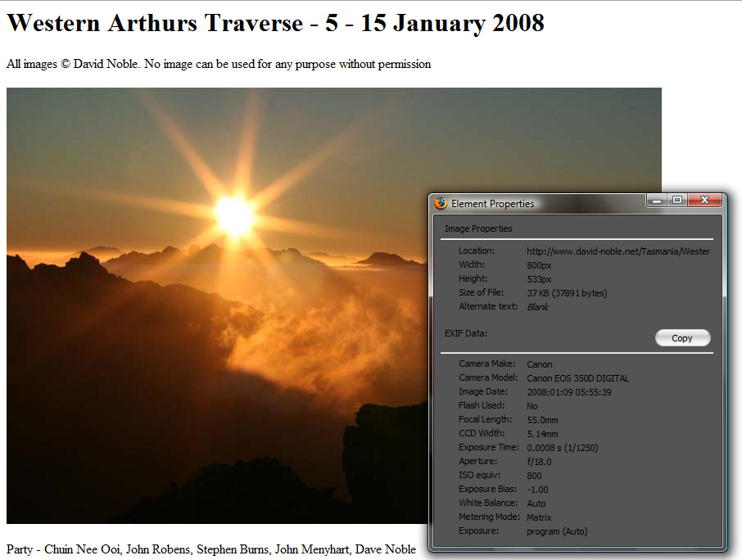Maximize the Element Properties window
742x560 pixels.
point(677,201)
